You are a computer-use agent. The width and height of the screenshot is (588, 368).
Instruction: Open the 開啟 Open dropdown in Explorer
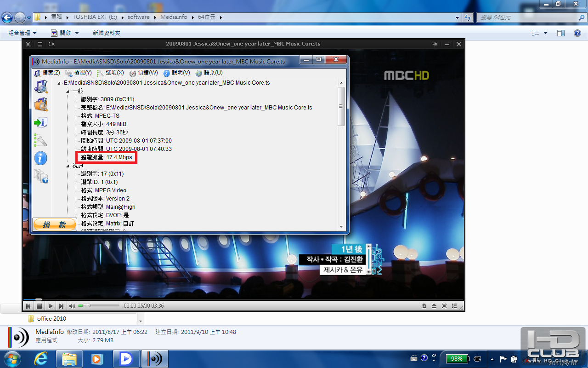(x=65, y=33)
